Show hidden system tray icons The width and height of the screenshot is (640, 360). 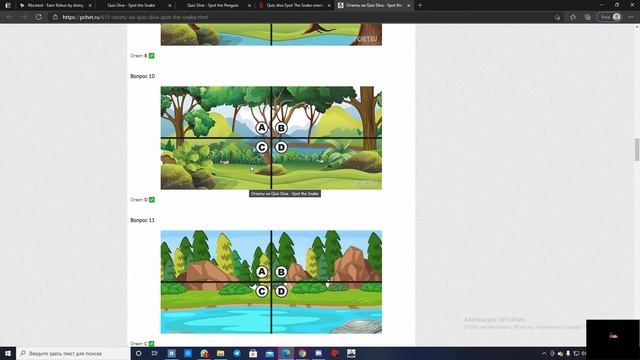tap(544, 353)
